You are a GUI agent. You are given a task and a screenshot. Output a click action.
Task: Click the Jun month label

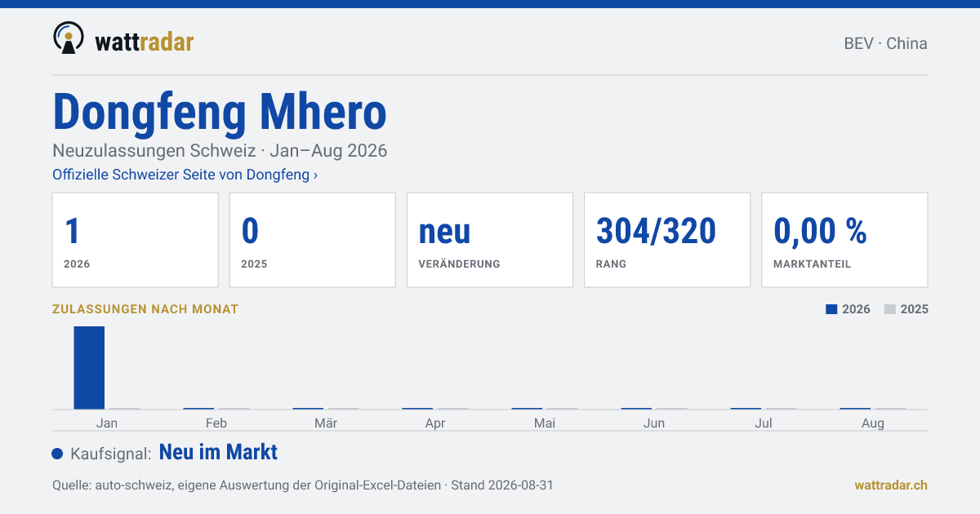(x=654, y=423)
